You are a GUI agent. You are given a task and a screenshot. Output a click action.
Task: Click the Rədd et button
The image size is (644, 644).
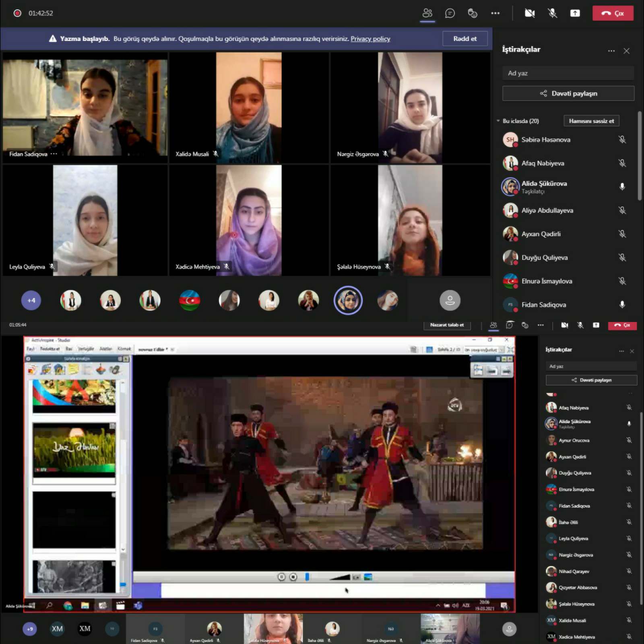pos(465,39)
